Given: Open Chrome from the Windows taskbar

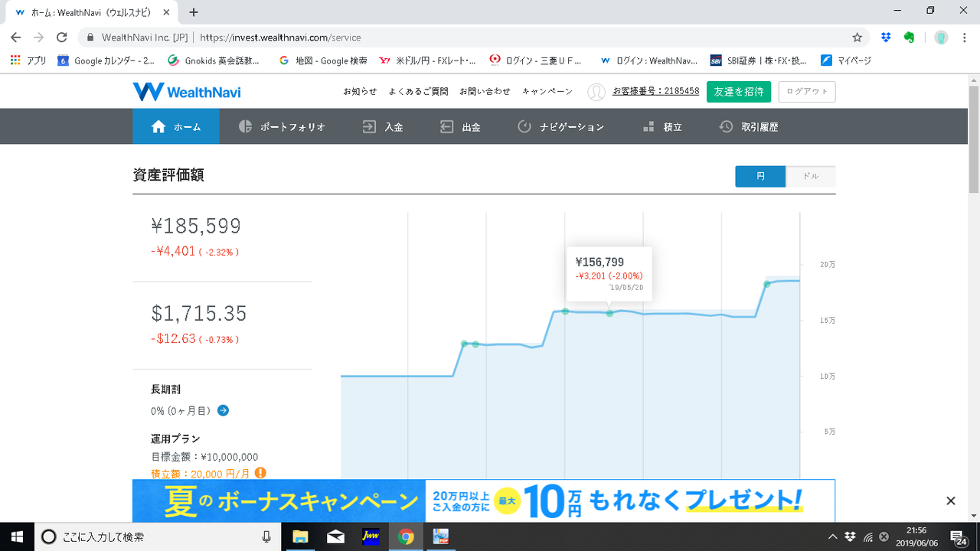Looking at the screenshot, I should [406, 537].
